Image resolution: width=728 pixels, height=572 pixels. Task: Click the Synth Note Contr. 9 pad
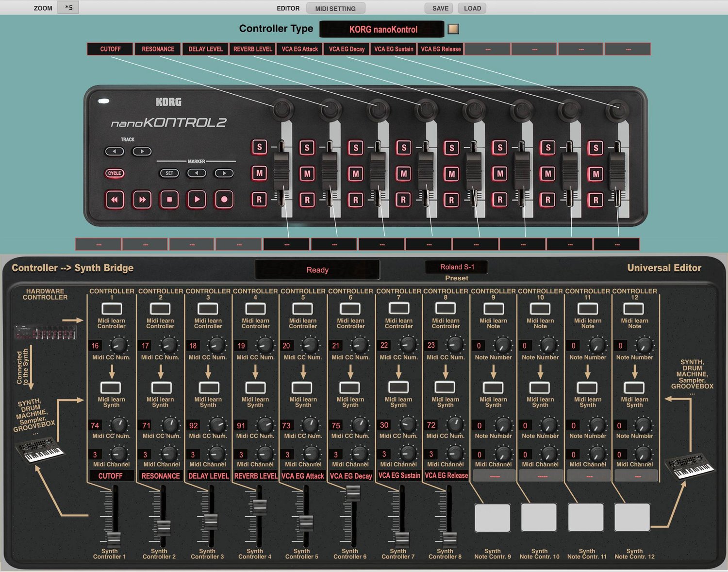click(492, 518)
